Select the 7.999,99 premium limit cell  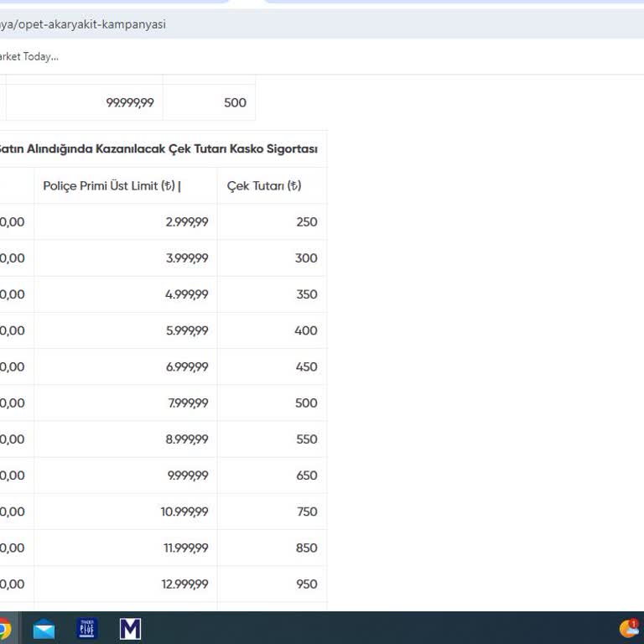click(x=187, y=402)
